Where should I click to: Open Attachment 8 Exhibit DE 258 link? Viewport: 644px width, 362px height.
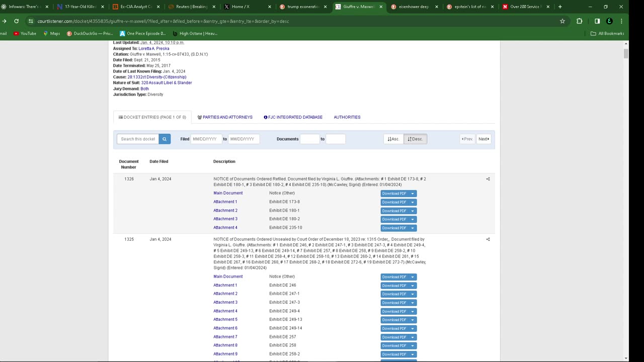225,345
